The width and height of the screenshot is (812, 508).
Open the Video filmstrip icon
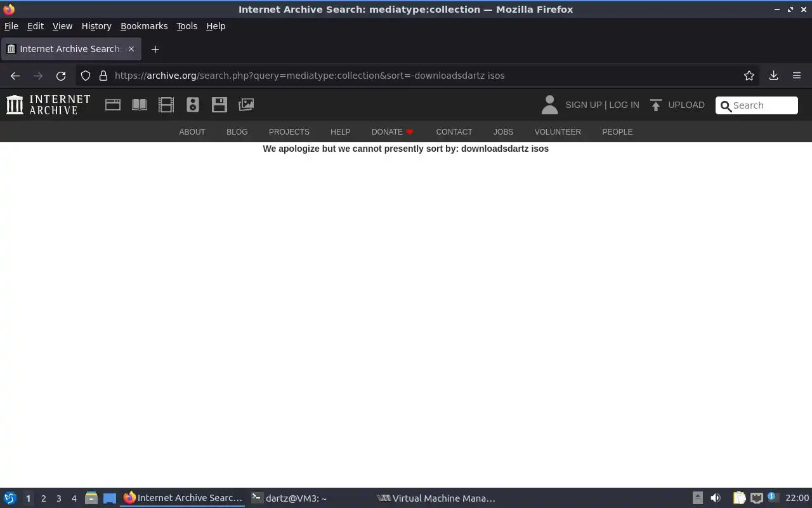[166, 105]
